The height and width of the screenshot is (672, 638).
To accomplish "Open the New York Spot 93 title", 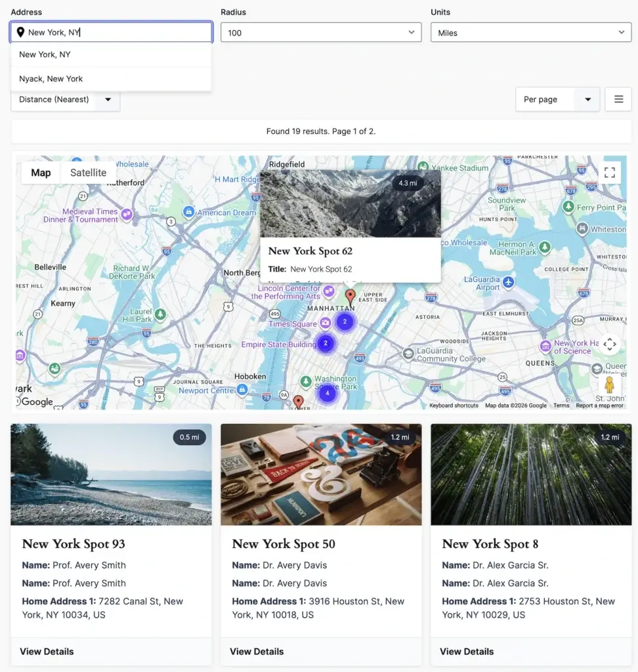I will tap(74, 544).
